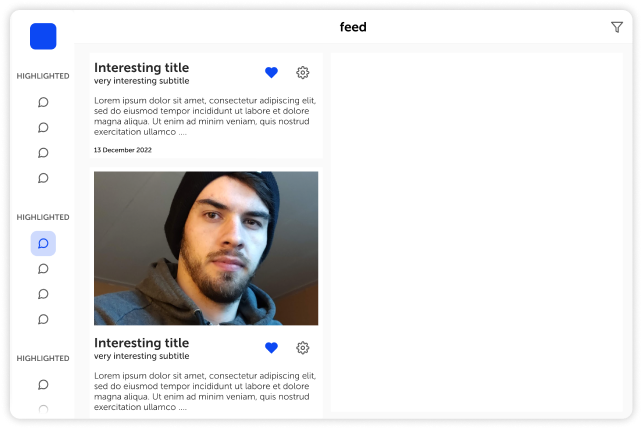Select the third chat icon in second group
The width and height of the screenshot is (643, 429).
click(43, 294)
